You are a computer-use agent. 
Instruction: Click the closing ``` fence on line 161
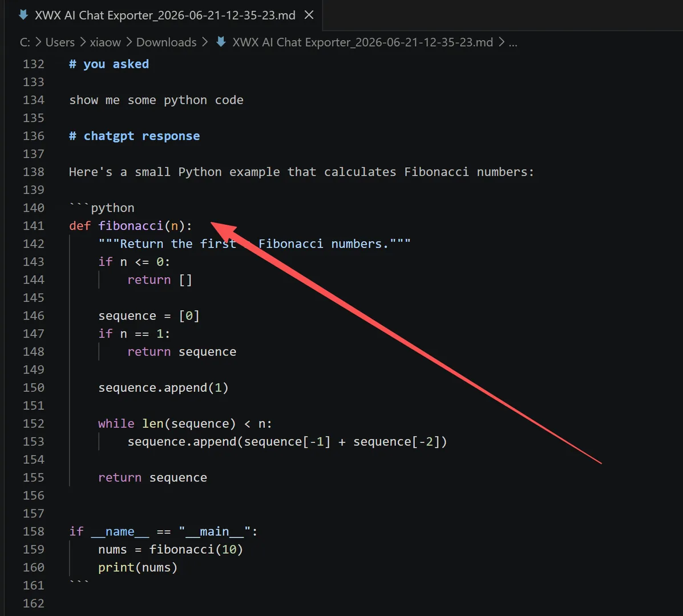[x=79, y=583]
